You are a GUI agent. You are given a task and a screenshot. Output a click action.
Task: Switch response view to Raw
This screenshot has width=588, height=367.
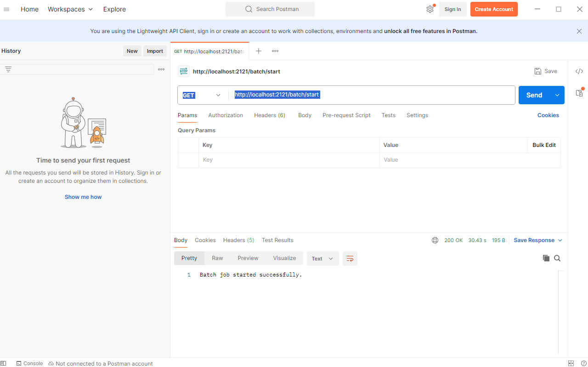click(x=217, y=258)
